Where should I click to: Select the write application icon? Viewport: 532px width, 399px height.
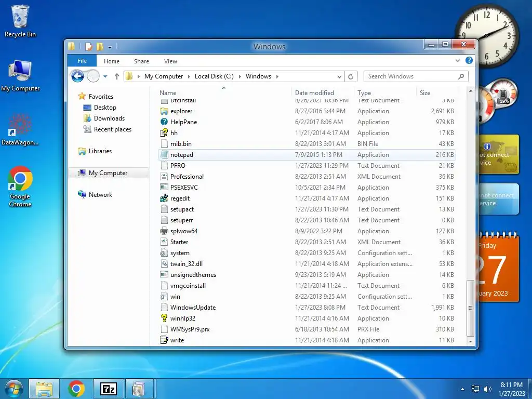tap(164, 340)
